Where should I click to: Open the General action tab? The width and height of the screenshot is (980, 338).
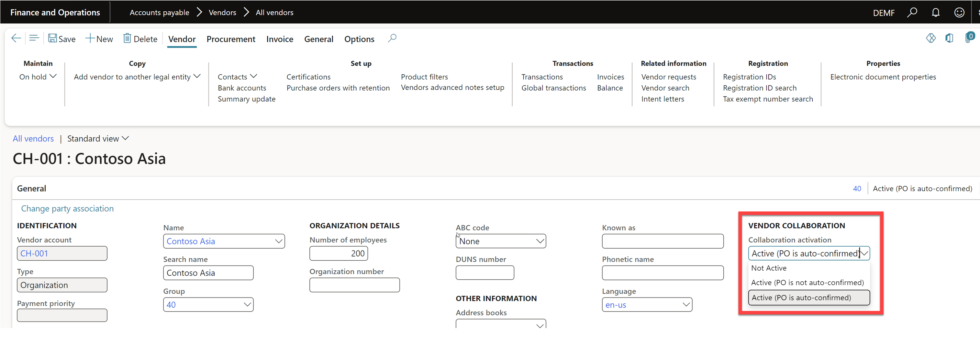coord(319,39)
